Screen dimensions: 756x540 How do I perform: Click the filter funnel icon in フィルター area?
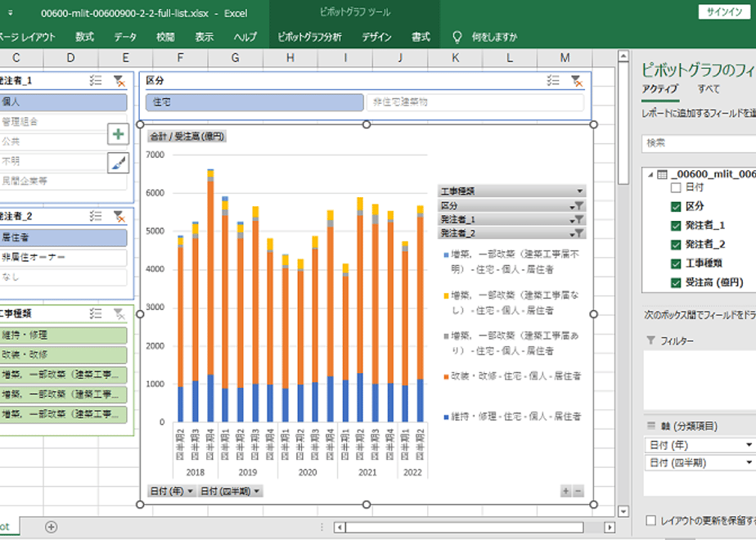coord(650,340)
